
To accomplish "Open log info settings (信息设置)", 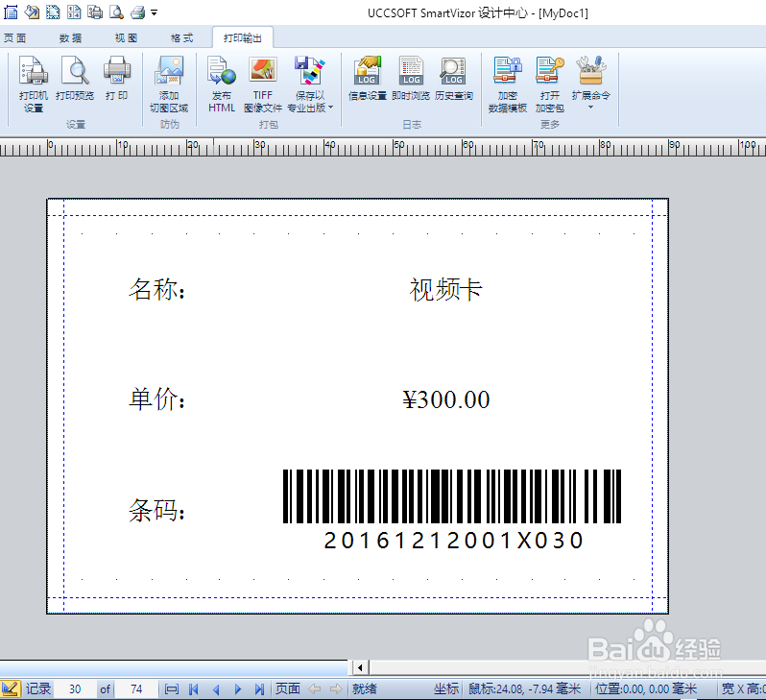I will (x=368, y=78).
